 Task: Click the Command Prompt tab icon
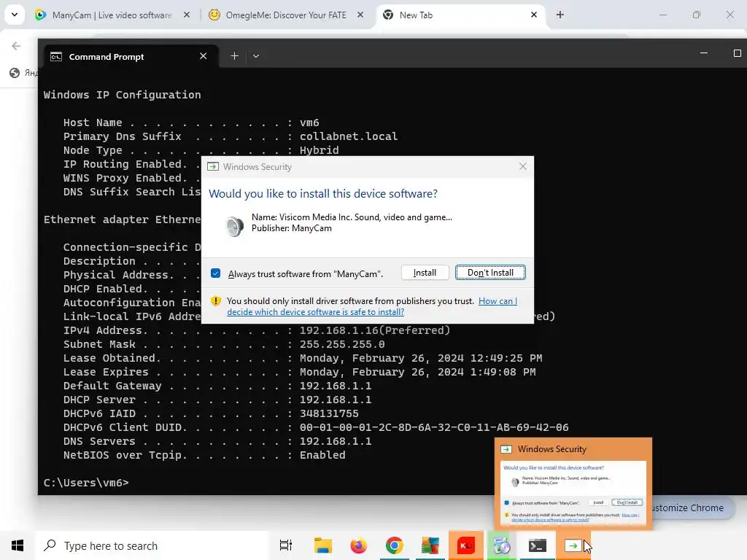coord(56,57)
